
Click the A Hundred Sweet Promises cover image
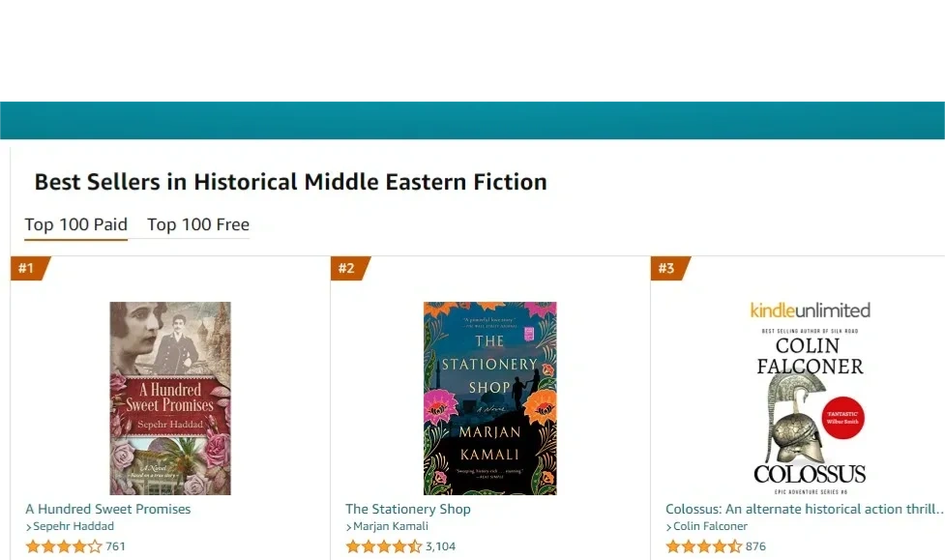click(170, 398)
